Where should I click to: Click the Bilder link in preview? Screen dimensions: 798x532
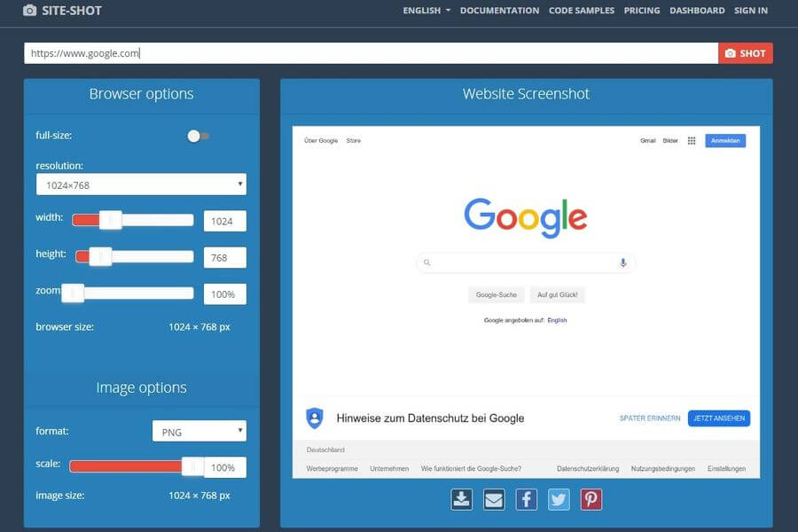point(670,140)
